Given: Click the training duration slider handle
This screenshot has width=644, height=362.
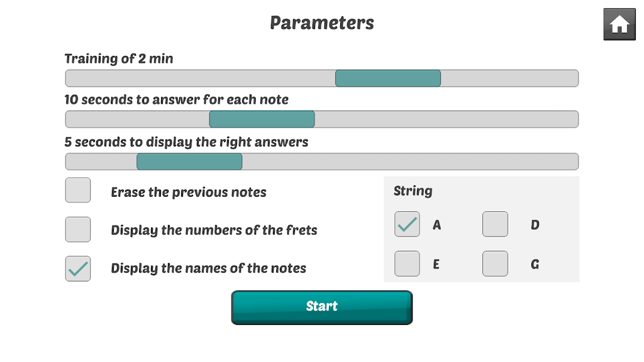Looking at the screenshot, I should (x=387, y=79).
